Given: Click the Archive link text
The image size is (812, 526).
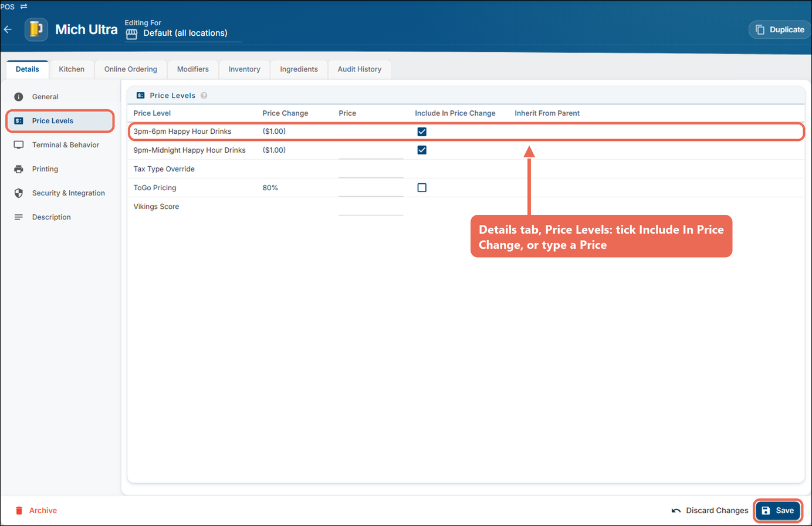Looking at the screenshot, I should [x=43, y=511].
